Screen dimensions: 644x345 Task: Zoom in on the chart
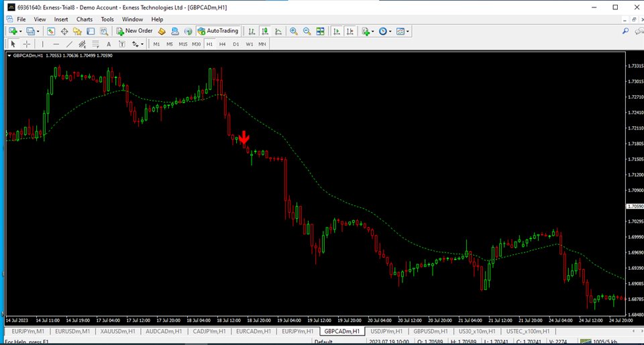coord(294,32)
